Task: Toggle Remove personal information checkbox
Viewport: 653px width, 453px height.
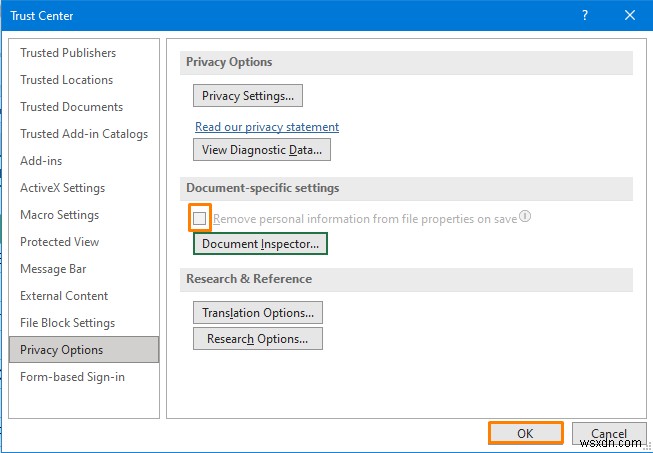Action: (x=201, y=218)
